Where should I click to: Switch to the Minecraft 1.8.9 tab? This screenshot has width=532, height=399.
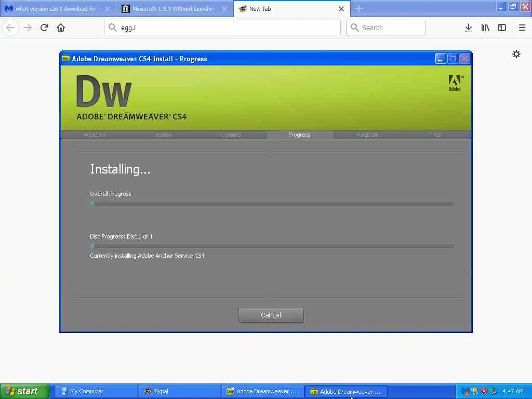(x=175, y=9)
